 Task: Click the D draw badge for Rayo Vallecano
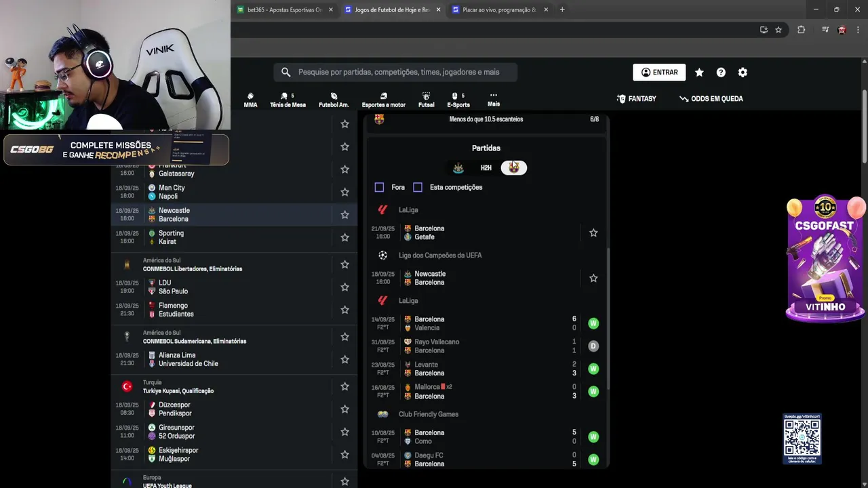[x=593, y=346]
